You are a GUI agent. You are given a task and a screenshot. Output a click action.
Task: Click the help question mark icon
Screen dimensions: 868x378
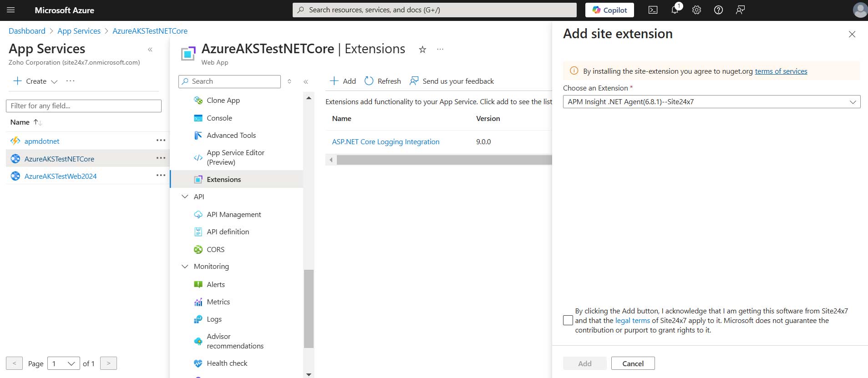coord(718,10)
